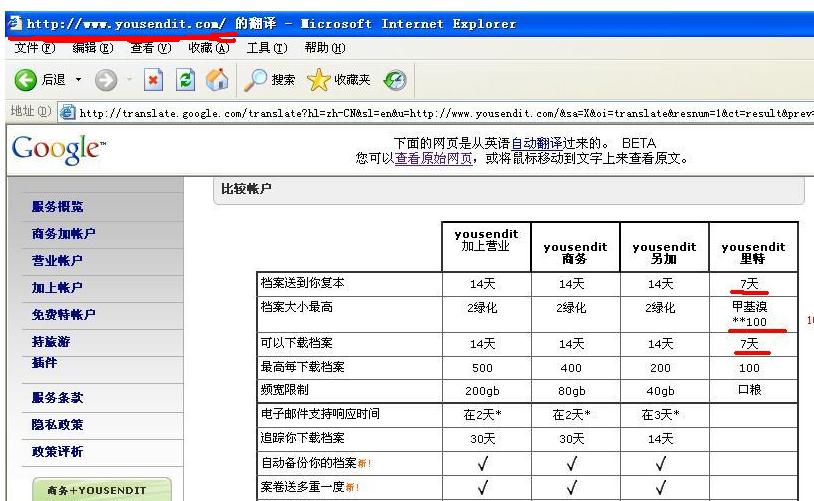Viewport: 814px width, 501px height.
Task: Open the 文件(F) menu
Action: click(x=35, y=48)
